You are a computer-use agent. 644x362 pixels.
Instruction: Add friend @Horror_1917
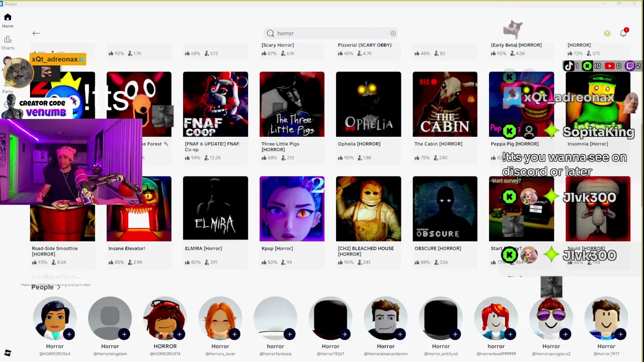point(620,334)
